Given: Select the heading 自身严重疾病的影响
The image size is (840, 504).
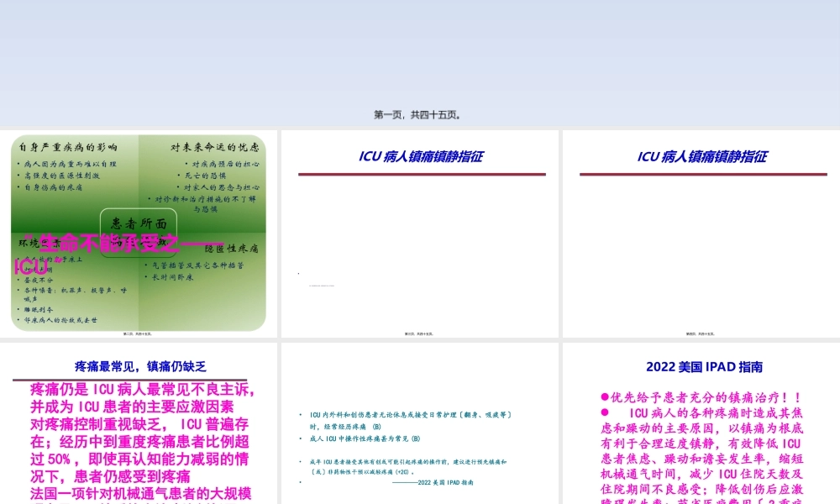Looking at the screenshot, I should pyautogui.click(x=68, y=147).
